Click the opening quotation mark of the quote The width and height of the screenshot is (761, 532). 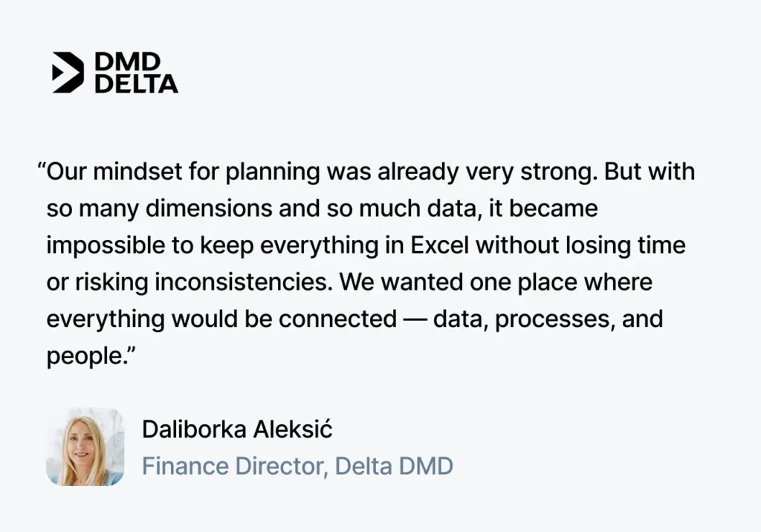click(42, 172)
